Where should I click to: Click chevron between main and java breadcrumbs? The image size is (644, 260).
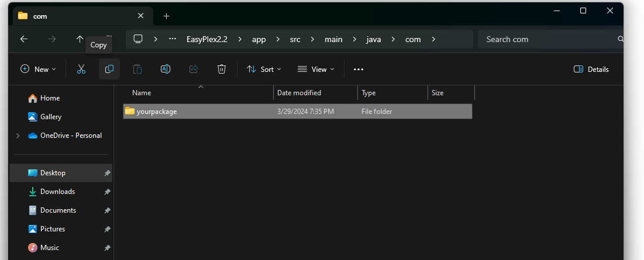click(355, 39)
